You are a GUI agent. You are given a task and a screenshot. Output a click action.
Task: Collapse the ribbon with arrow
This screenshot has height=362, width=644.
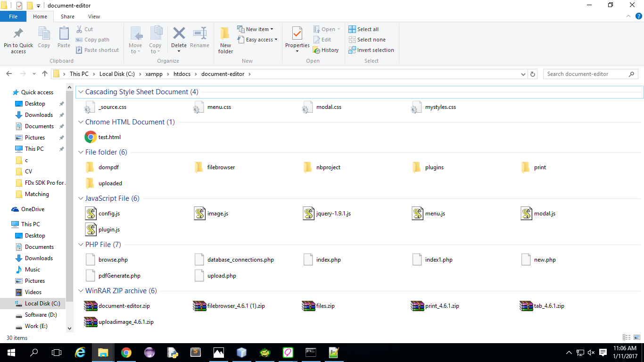[x=627, y=16]
